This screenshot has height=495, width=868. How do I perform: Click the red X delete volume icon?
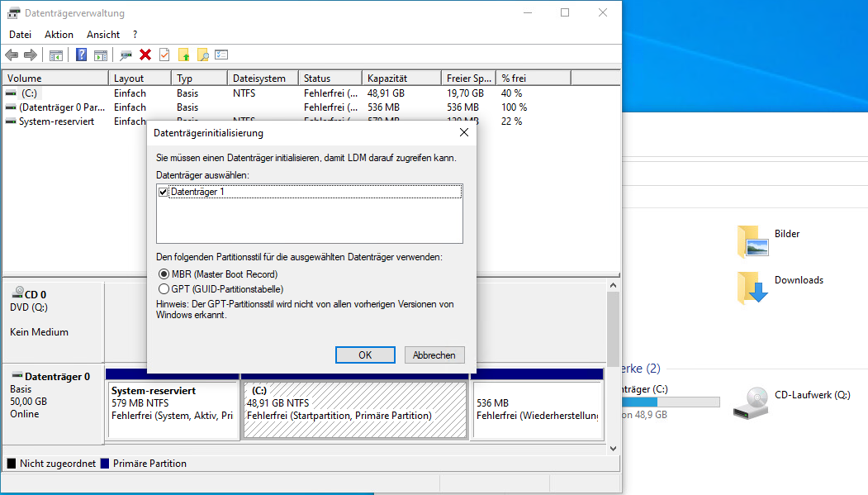[x=146, y=55]
